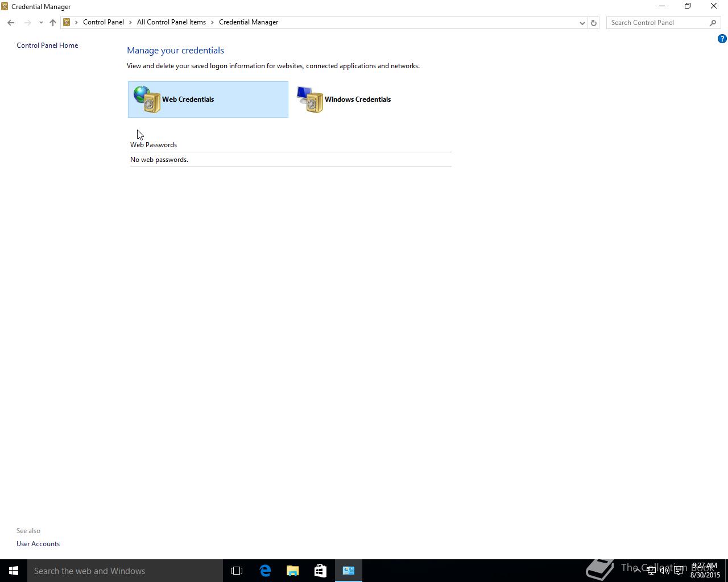
Task: Open the Windows Start menu
Action: pos(14,571)
